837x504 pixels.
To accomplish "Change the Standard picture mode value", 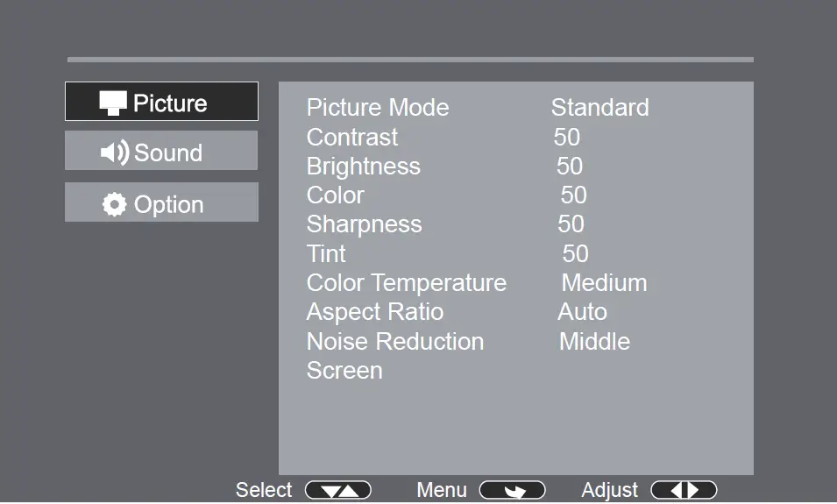I will coord(599,108).
